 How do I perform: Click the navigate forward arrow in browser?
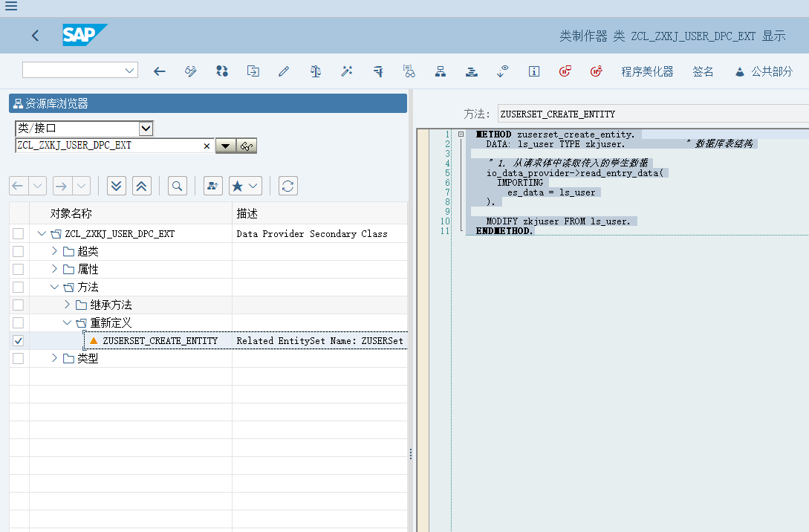pyautogui.click(x=62, y=186)
